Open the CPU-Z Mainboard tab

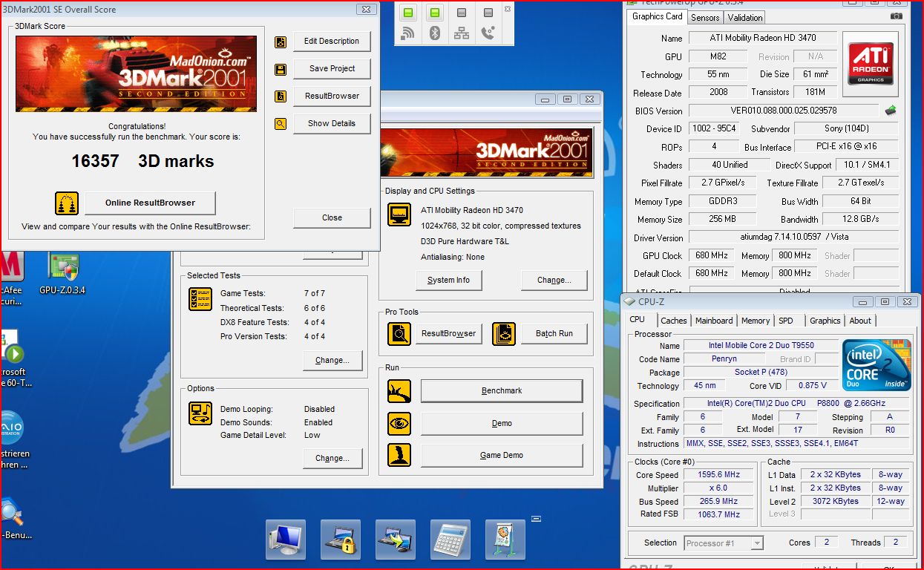tap(714, 321)
